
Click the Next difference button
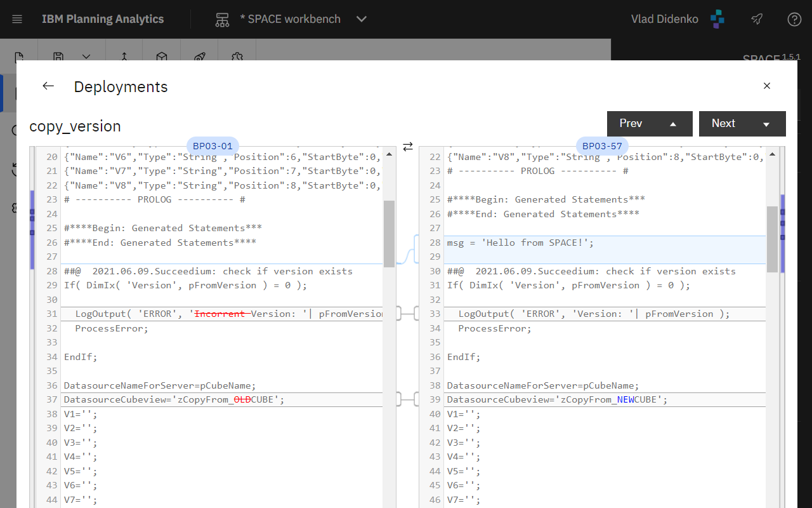coord(742,124)
